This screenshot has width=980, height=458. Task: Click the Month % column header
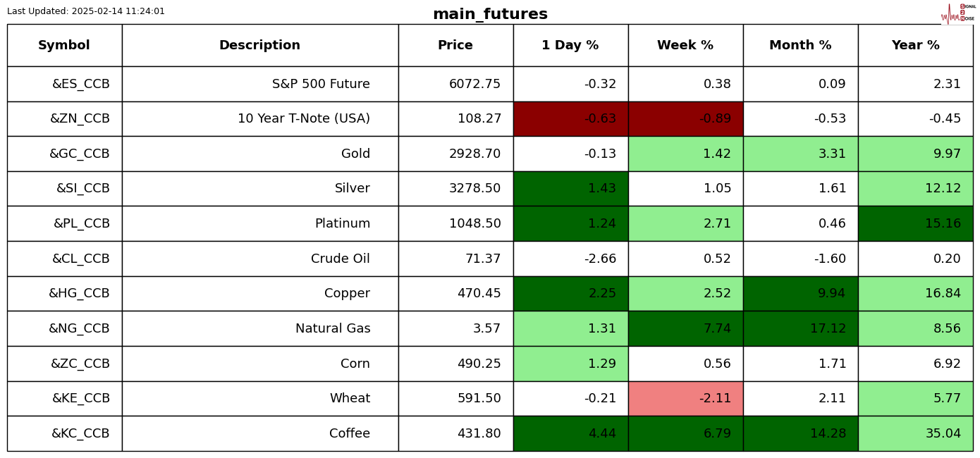click(x=800, y=46)
